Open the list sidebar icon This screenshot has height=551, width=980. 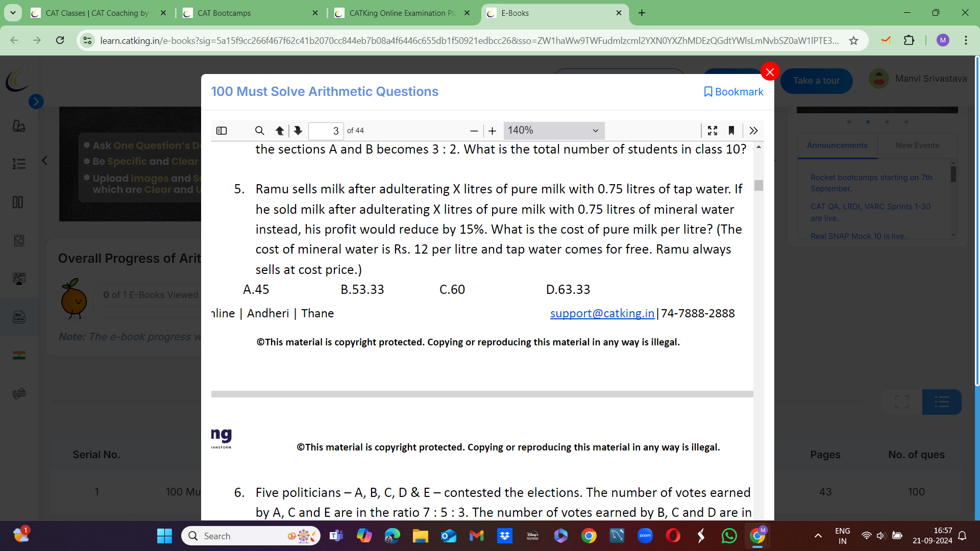coord(19,164)
